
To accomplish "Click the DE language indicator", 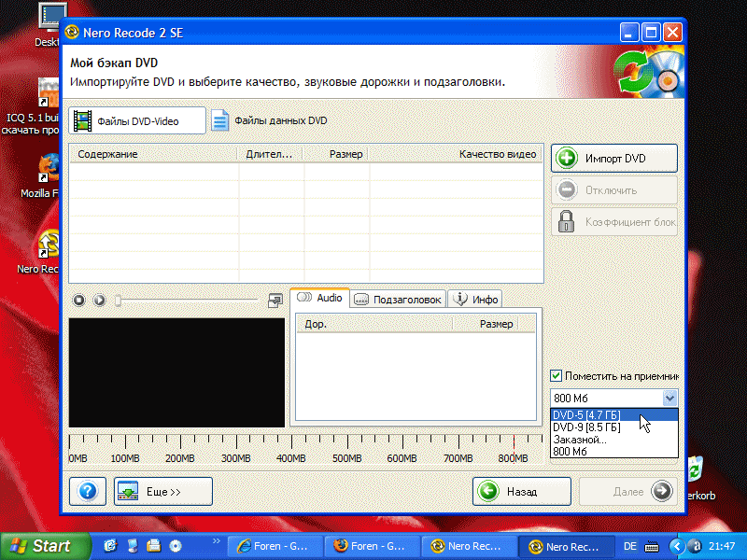I will click(x=629, y=546).
